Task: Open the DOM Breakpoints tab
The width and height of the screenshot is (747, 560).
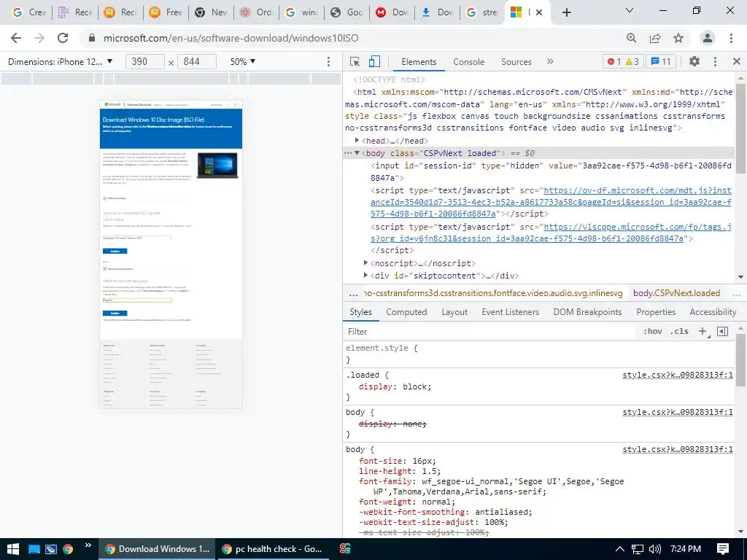Action: 587,312
